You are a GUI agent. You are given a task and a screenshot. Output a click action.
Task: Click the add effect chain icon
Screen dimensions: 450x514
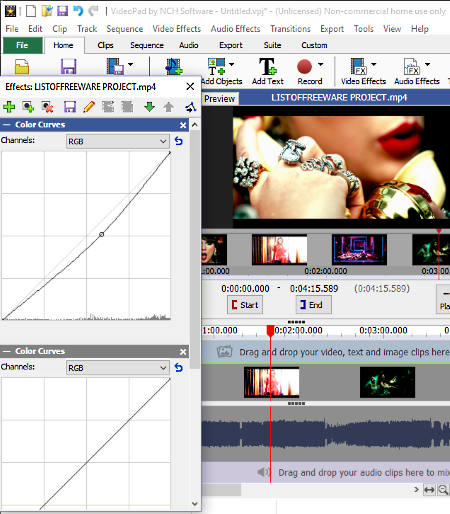tap(28, 107)
